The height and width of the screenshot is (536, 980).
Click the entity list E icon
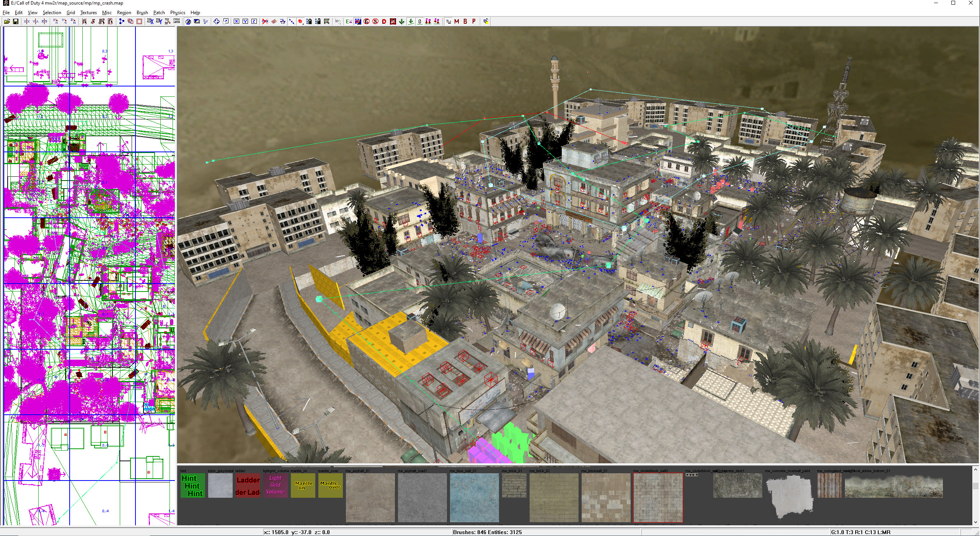[x=349, y=21]
